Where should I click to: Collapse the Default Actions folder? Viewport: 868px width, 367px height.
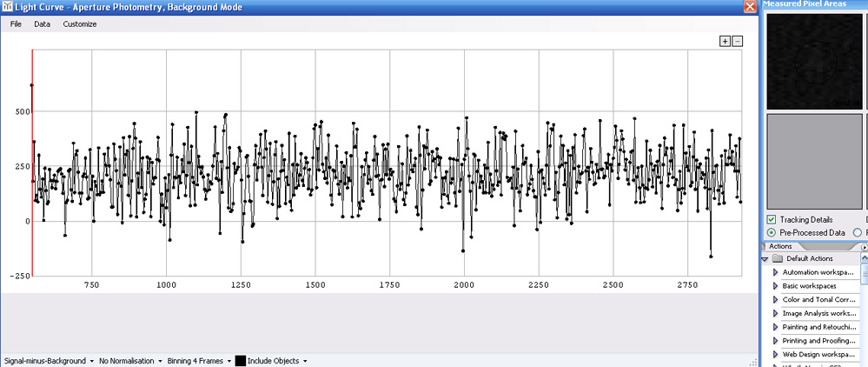(765, 259)
